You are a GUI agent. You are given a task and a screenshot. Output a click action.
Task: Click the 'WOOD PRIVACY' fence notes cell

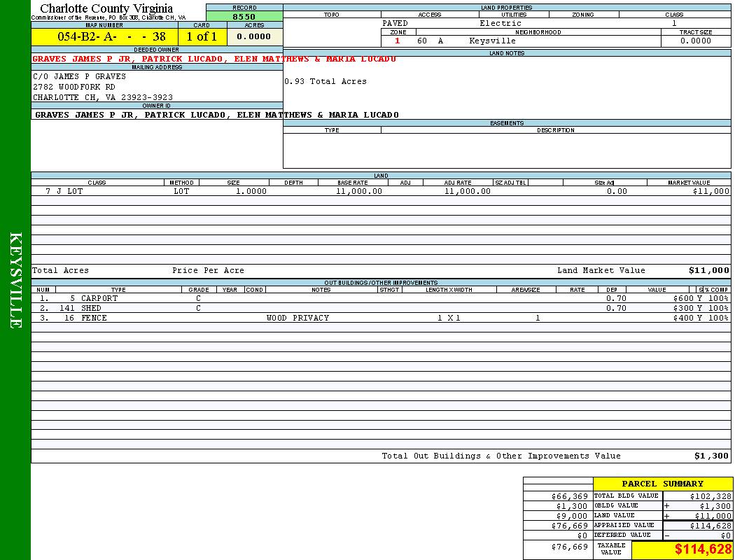297,318
